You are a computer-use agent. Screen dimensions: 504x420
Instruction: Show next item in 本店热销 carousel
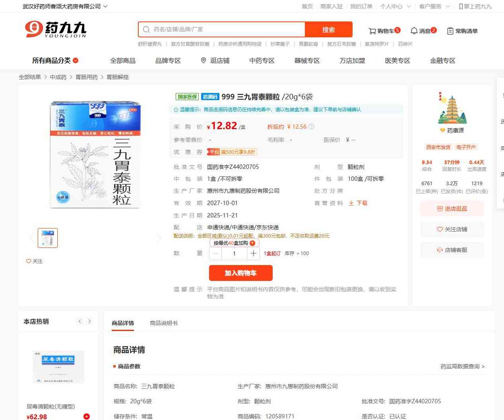(89, 321)
